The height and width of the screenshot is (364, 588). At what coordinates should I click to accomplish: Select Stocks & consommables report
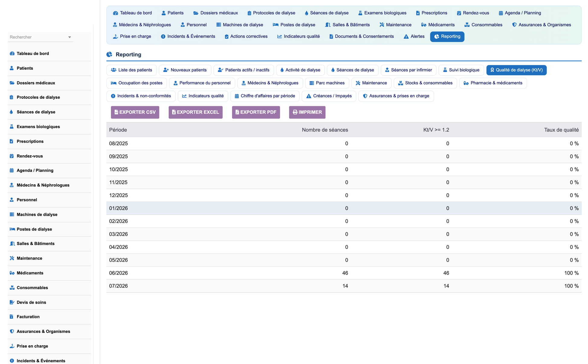click(x=425, y=83)
